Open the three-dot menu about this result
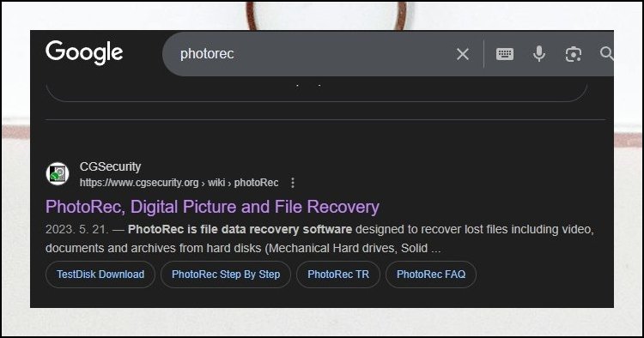644x338 pixels. 293,183
